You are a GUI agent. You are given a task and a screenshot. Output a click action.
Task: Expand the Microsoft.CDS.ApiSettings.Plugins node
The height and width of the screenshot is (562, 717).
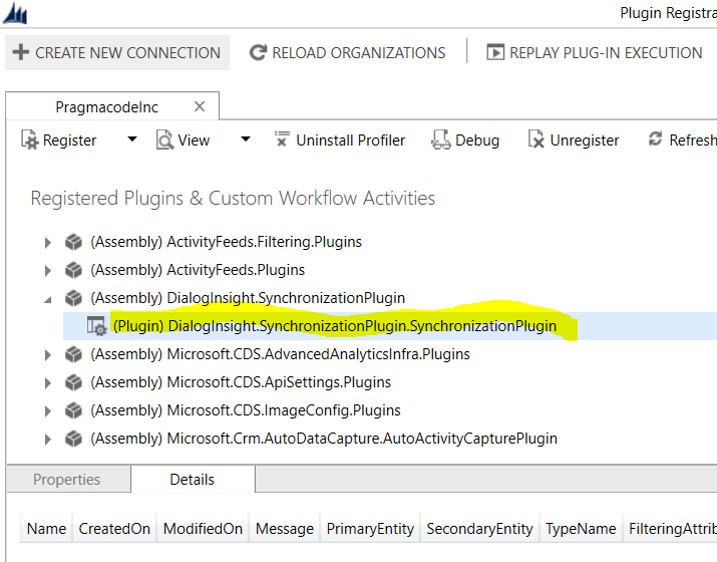pos(48,383)
